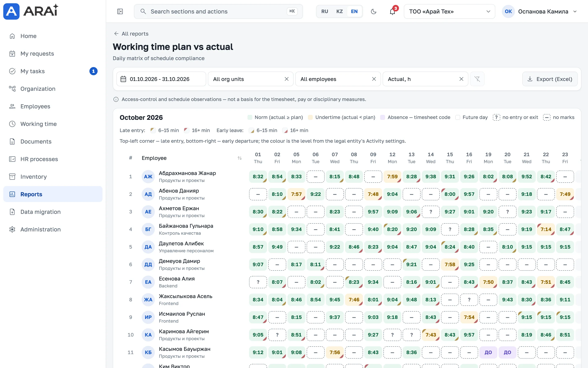Open notifications bell icon
588x368 pixels.
pyautogui.click(x=392, y=11)
